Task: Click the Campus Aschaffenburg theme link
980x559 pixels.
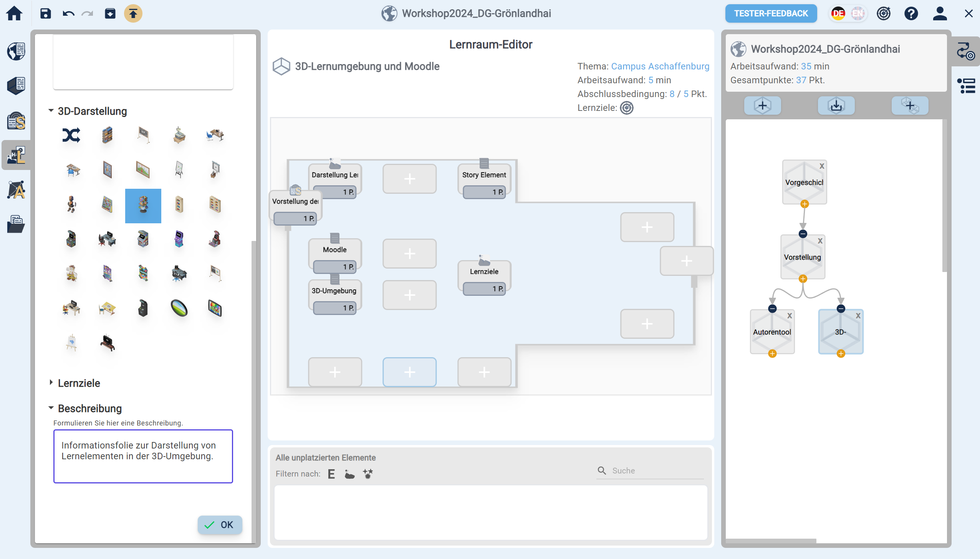Action: click(660, 66)
